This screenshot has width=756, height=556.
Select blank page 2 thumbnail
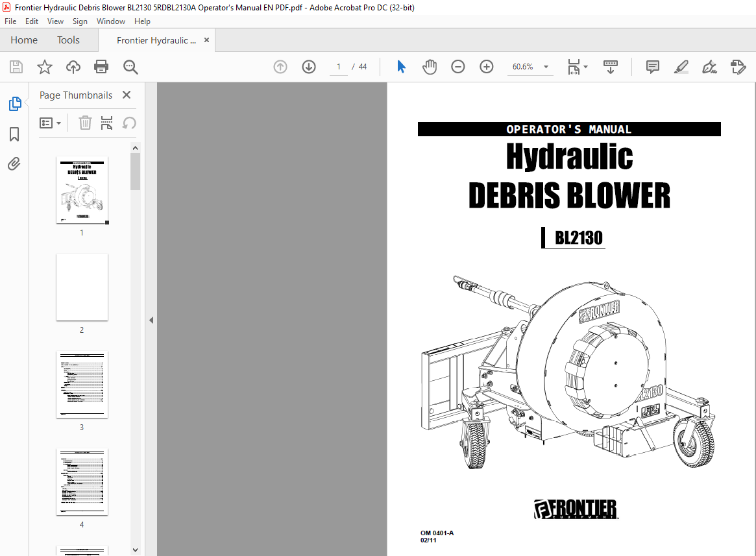pyautogui.click(x=82, y=287)
